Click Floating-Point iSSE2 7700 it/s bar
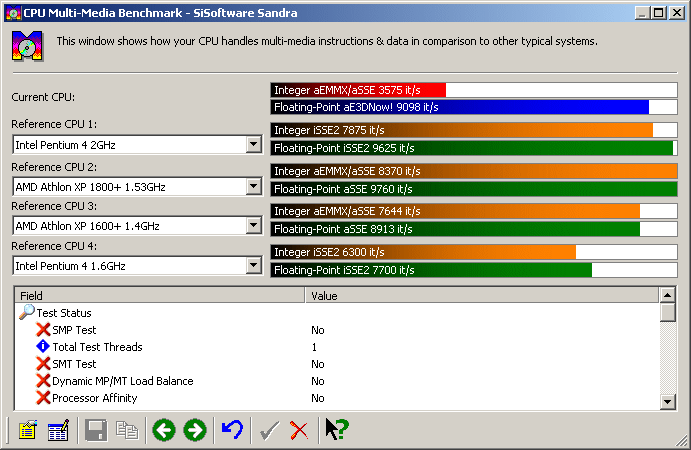The image size is (691, 450). (474, 270)
